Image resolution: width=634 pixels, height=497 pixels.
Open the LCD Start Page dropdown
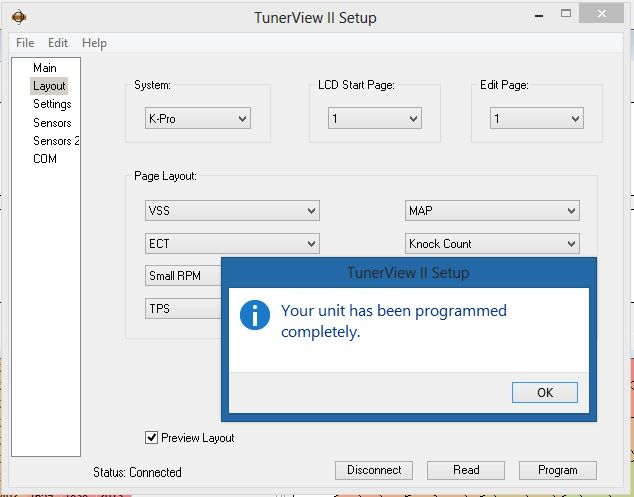click(x=375, y=118)
